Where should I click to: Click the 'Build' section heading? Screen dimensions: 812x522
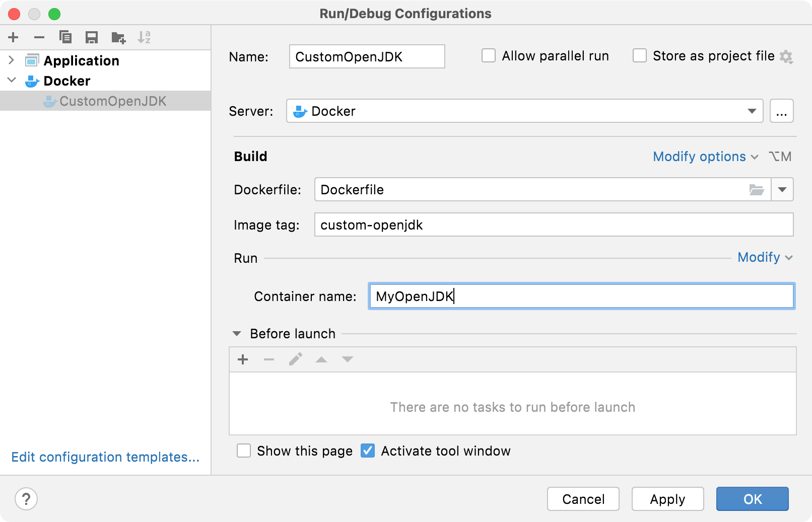251,157
